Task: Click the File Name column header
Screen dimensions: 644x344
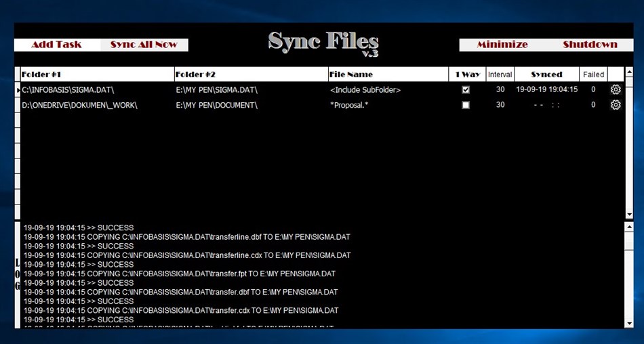Action: (388, 74)
